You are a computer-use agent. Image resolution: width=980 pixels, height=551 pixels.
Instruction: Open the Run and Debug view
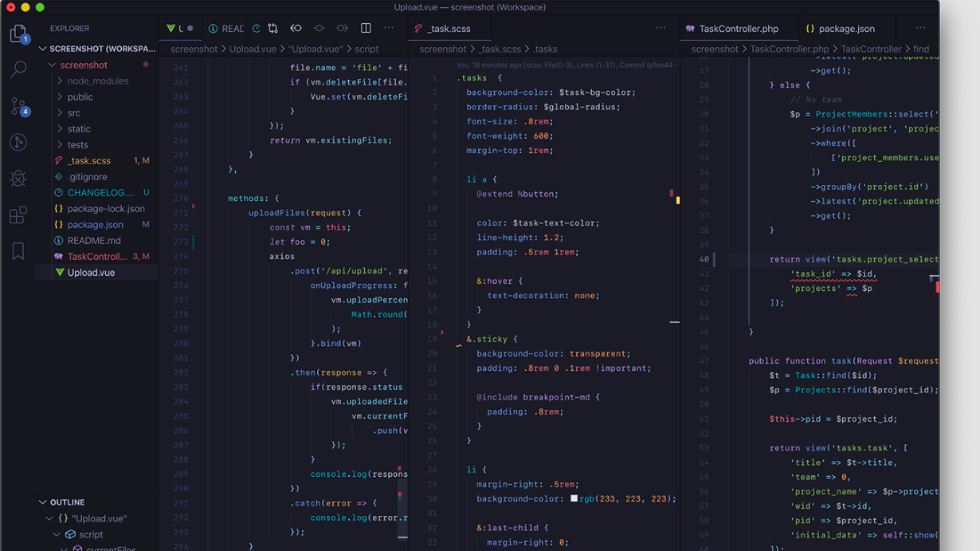18,178
